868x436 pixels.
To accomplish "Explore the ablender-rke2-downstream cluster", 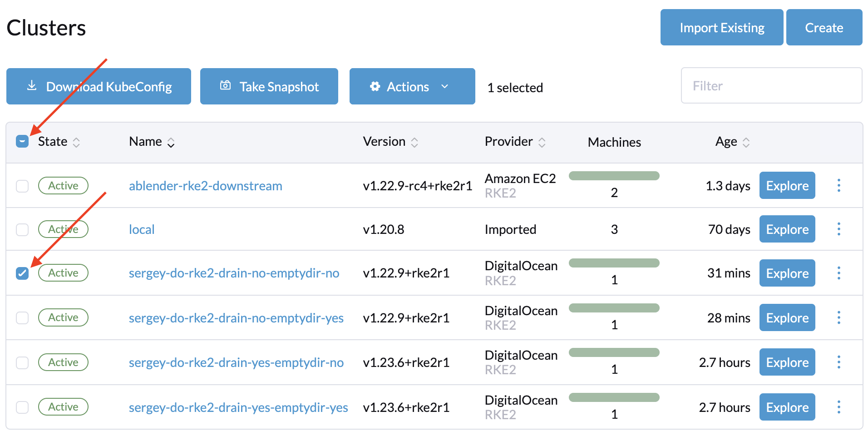I will click(x=787, y=185).
